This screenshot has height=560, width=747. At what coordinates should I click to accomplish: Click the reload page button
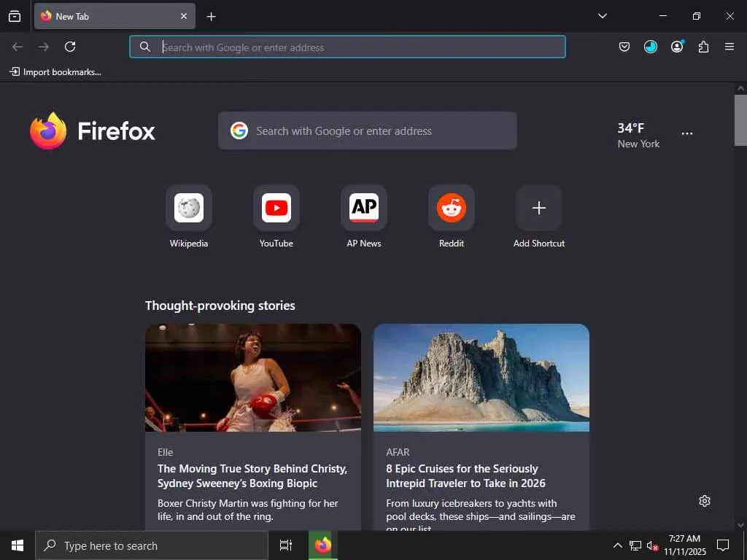point(70,47)
